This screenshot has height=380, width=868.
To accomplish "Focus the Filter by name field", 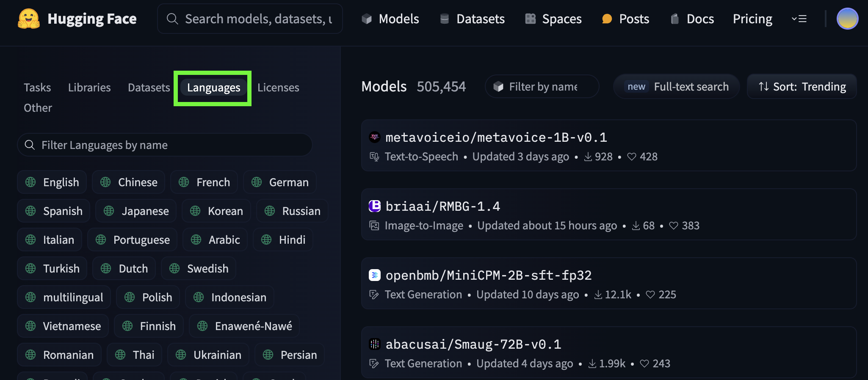I will [542, 87].
